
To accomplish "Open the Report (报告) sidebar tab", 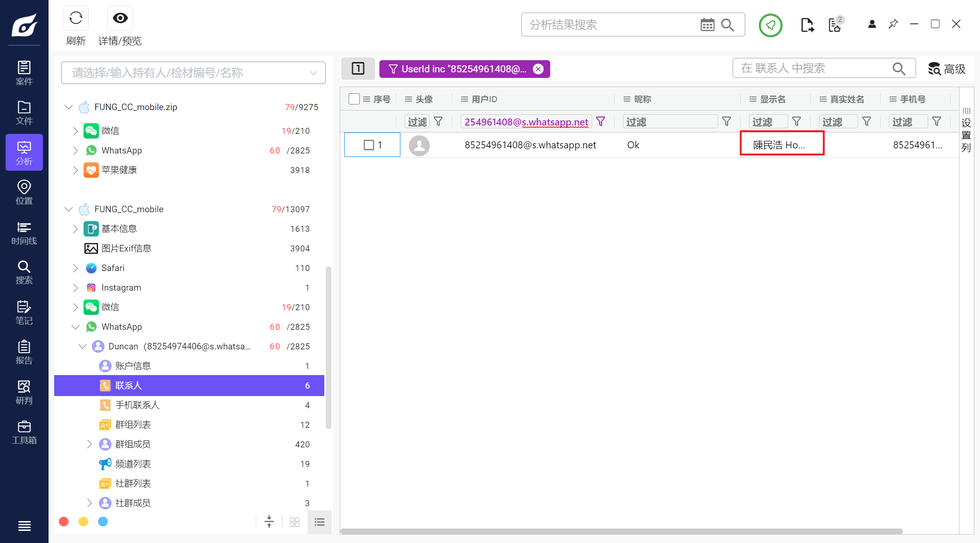I will pyautogui.click(x=24, y=352).
